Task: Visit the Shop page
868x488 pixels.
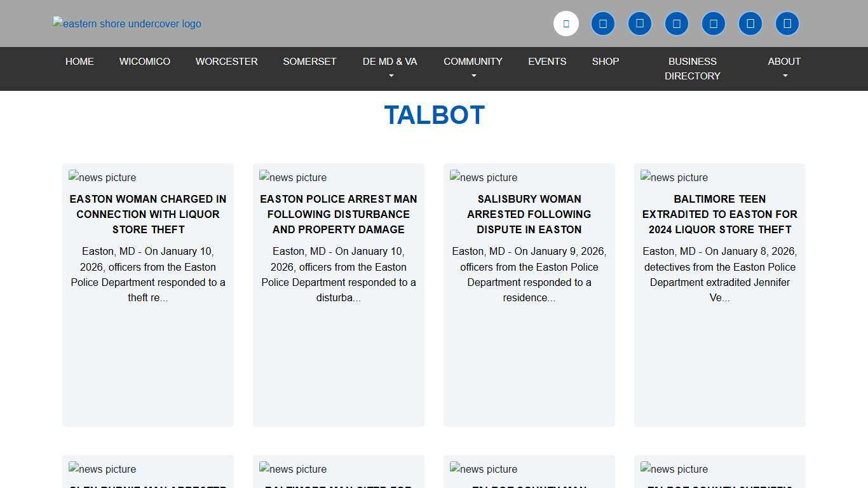Action: pos(605,62)
